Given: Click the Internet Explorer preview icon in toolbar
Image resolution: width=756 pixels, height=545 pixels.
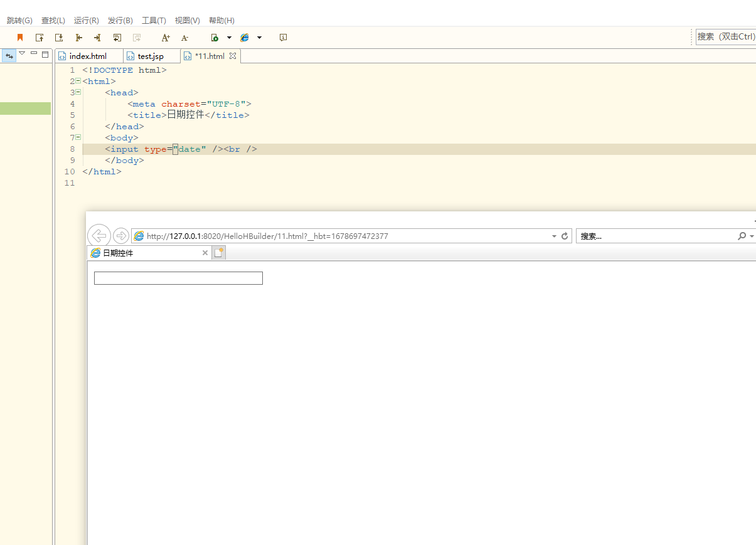Looking at the screenshot, I should (x=245, y=38).
